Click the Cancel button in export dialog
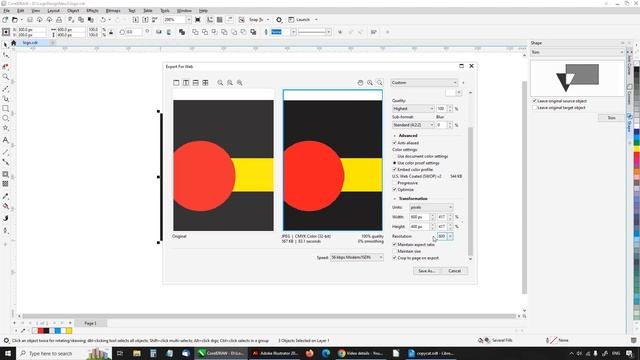640x360 pixels. (454, 271)
